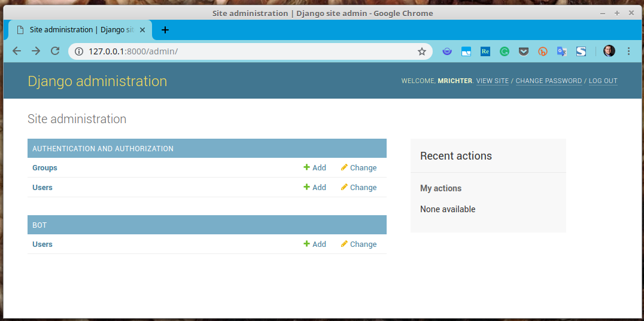Open the Chrome profile avatar

point(609,51)
